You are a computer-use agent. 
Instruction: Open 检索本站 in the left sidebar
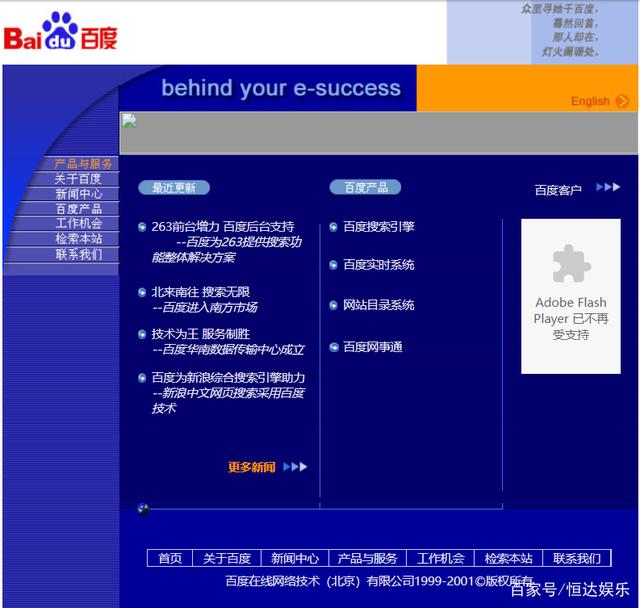pos(79,239)
